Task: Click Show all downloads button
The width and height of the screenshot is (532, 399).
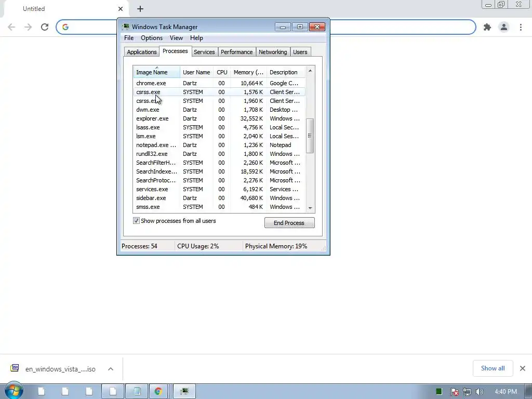Action: 493,368
